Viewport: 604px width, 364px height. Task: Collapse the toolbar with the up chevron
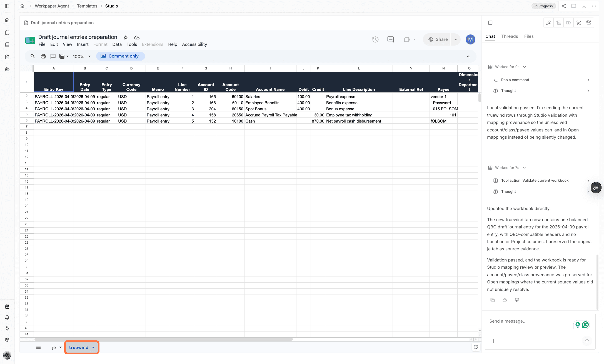coord(468,56)
